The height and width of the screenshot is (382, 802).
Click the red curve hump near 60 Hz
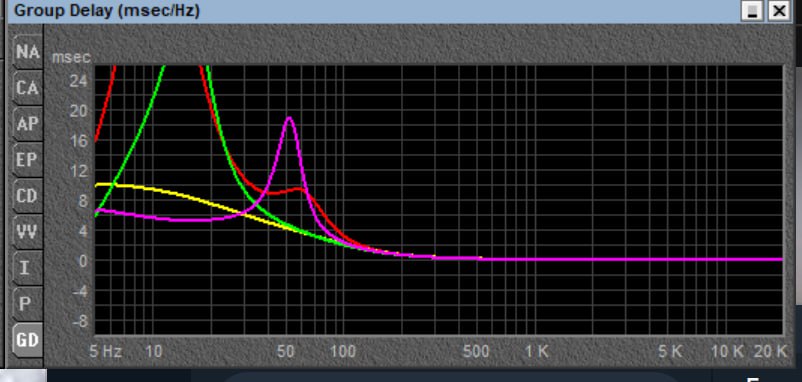coord(299,189)
